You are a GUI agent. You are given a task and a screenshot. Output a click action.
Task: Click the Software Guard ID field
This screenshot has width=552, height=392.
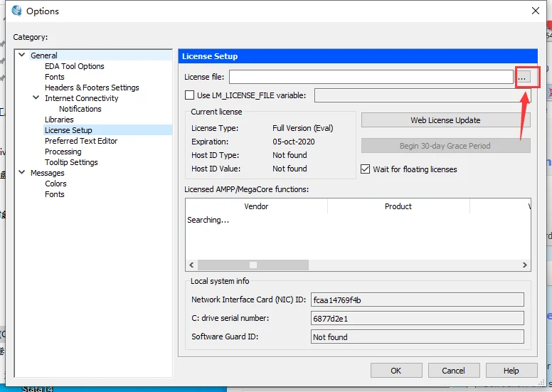[x=417, y=337]
